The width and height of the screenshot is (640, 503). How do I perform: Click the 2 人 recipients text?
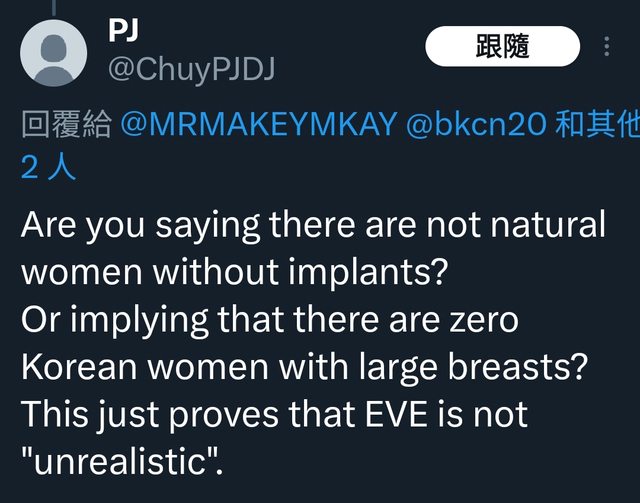pos(47,166)
